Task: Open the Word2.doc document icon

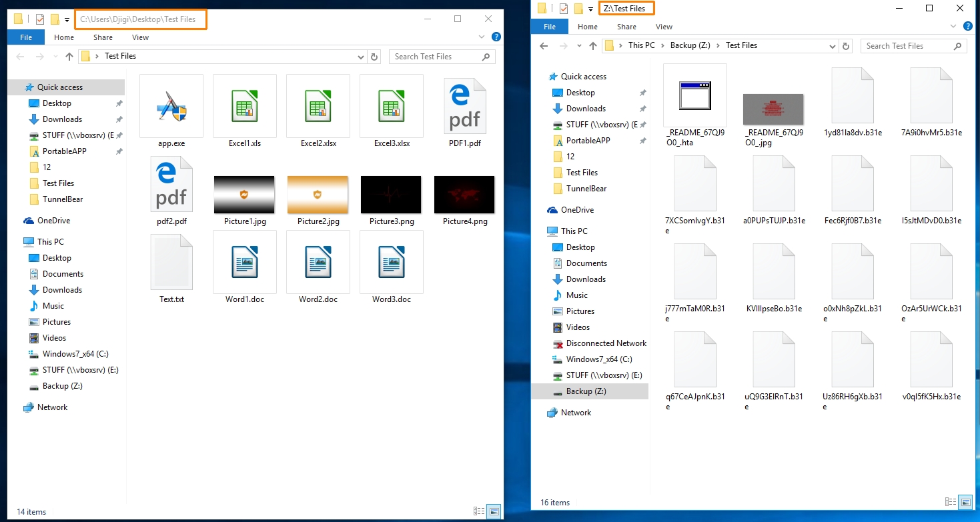Action: click(x=318, y=262)
